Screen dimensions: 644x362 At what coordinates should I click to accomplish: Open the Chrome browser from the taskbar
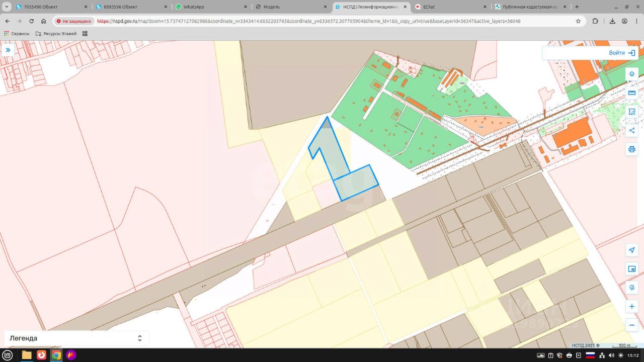(x=56, y=355)
